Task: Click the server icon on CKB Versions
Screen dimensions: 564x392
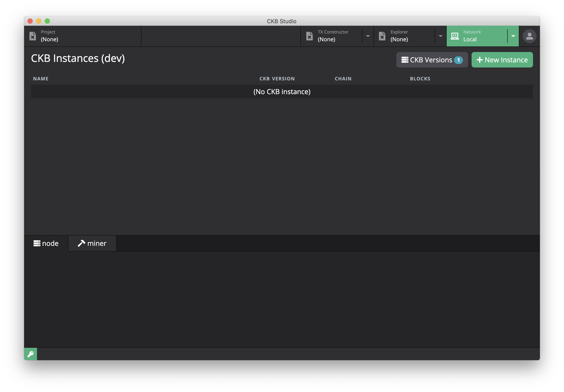Action: [405, 60]
